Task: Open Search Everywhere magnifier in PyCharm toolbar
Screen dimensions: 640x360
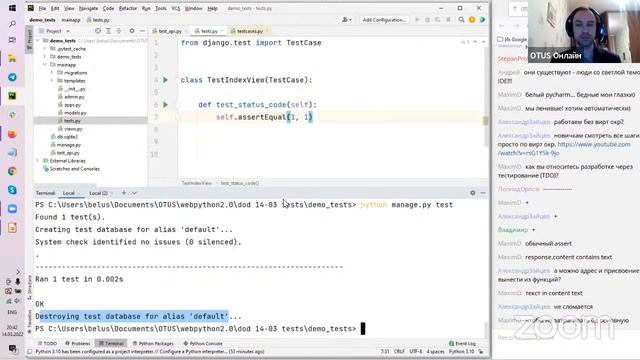Action: pyautogui.click(x=461, y=20)
